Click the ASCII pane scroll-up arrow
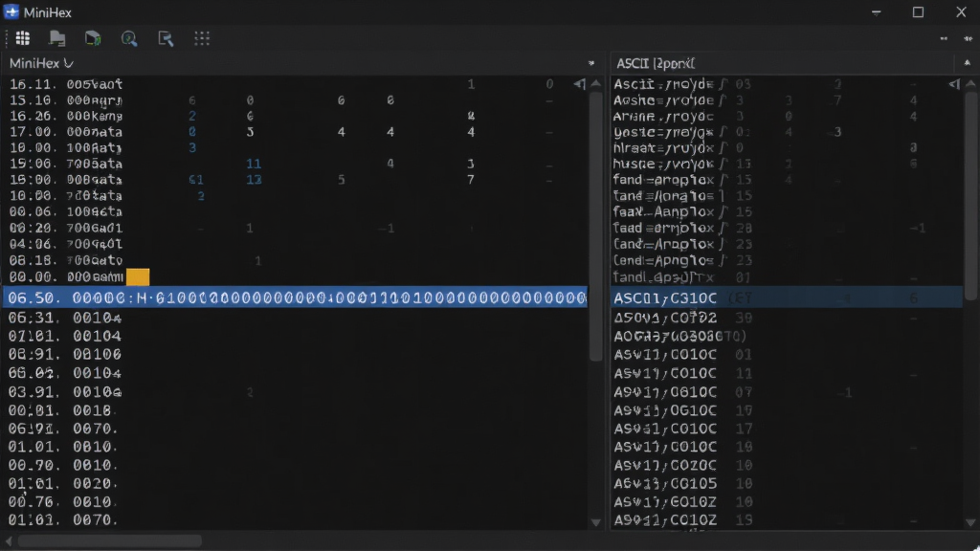Viewport: 980px width, 551px height. pyautogui.click(x=970, y=84)
